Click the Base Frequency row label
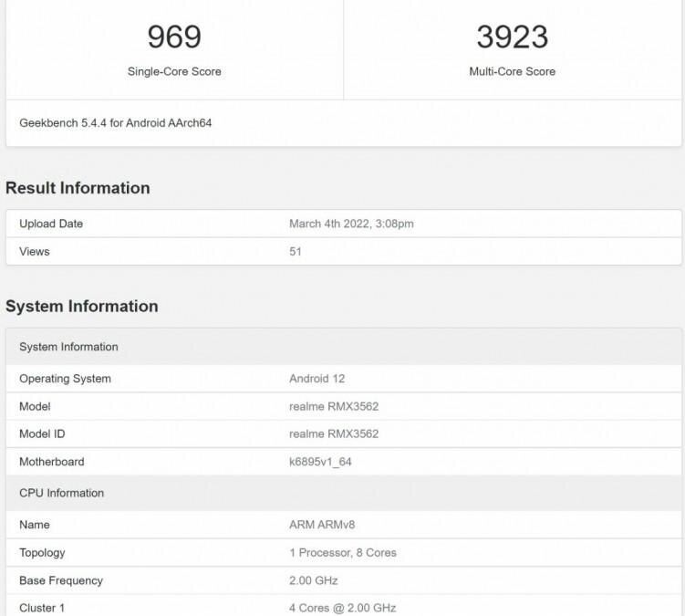685x616 pixels. (61, 580)
